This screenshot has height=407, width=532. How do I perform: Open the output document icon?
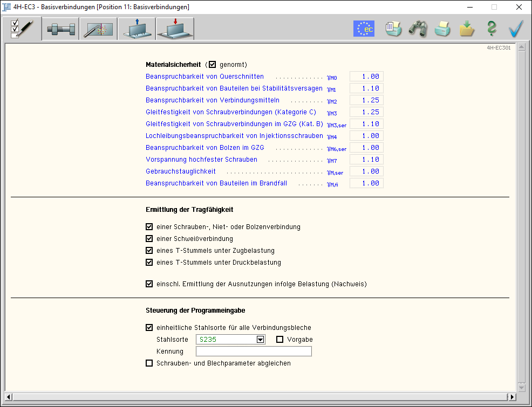click(393, 29)
